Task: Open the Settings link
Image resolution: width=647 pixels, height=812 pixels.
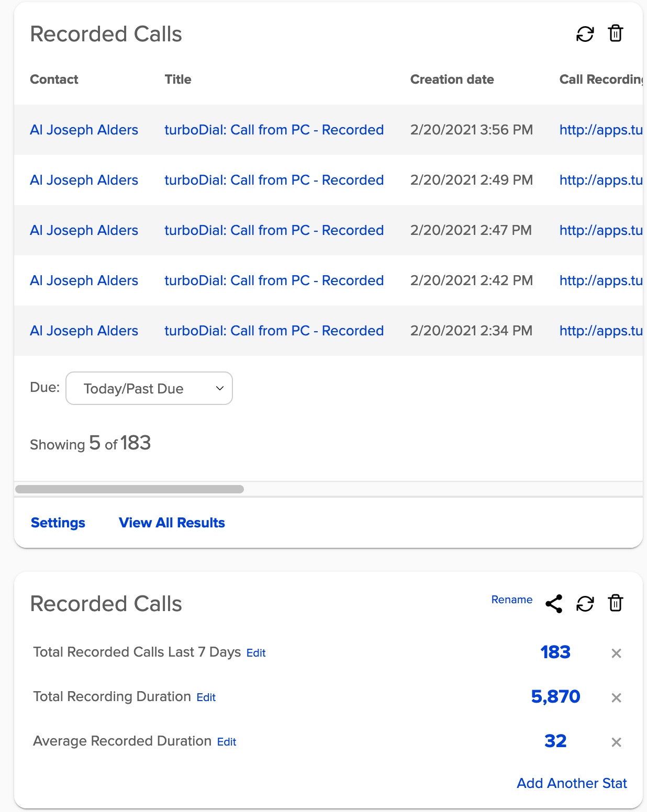Action: tap(58, 522)
